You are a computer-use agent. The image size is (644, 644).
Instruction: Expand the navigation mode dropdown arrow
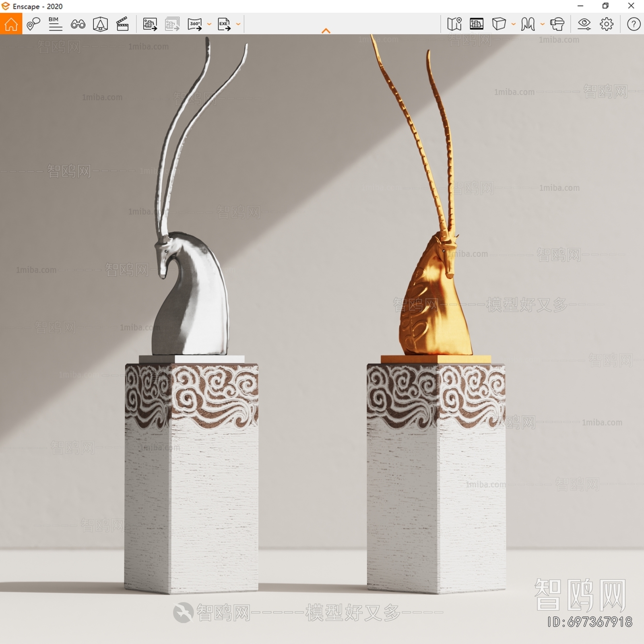click(543, 24)
